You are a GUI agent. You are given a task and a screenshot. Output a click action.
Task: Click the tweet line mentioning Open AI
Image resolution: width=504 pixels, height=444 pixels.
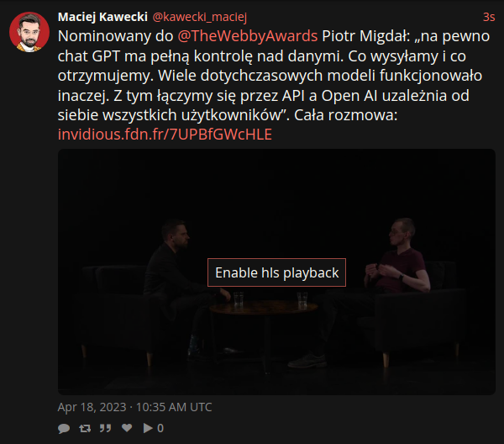(264, 96)
